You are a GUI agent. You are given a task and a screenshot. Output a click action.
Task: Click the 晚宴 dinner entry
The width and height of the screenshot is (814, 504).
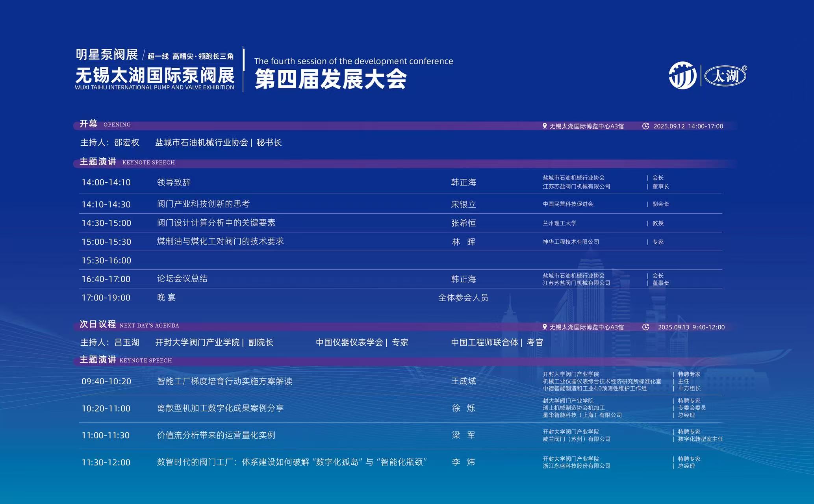coord(167,298)
